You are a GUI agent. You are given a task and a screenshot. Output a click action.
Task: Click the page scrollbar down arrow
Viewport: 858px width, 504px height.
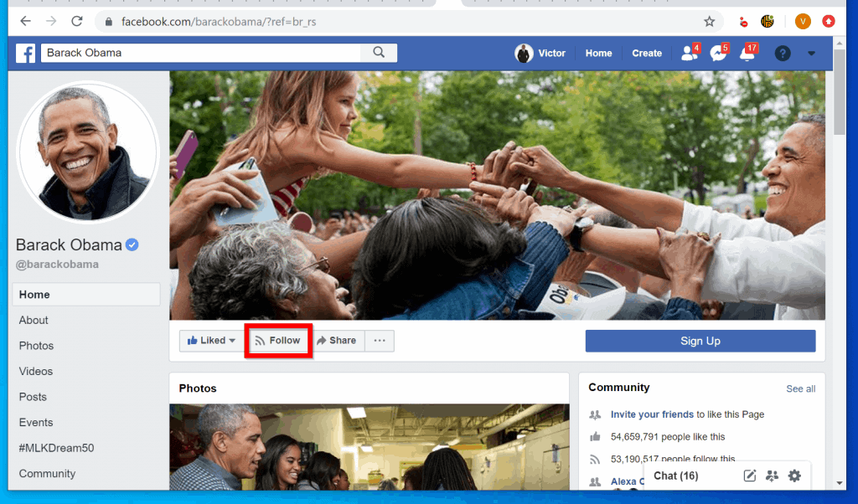point(840,483)
